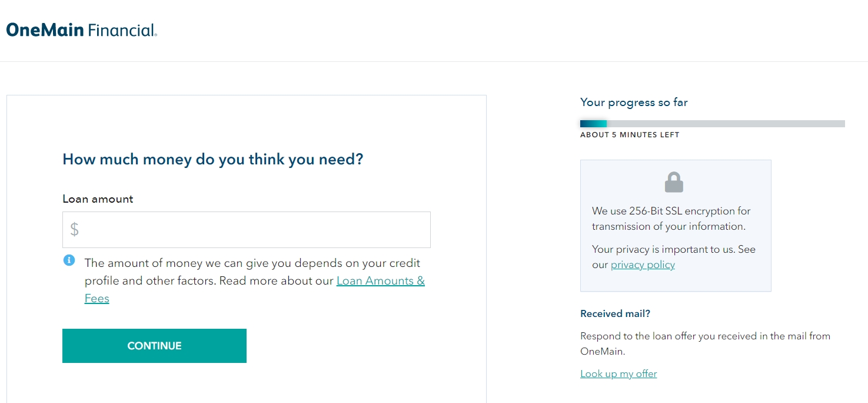Click the Received mail? heading
The image size is (868, 403).
pyautogui.click(x=615, y=313)
